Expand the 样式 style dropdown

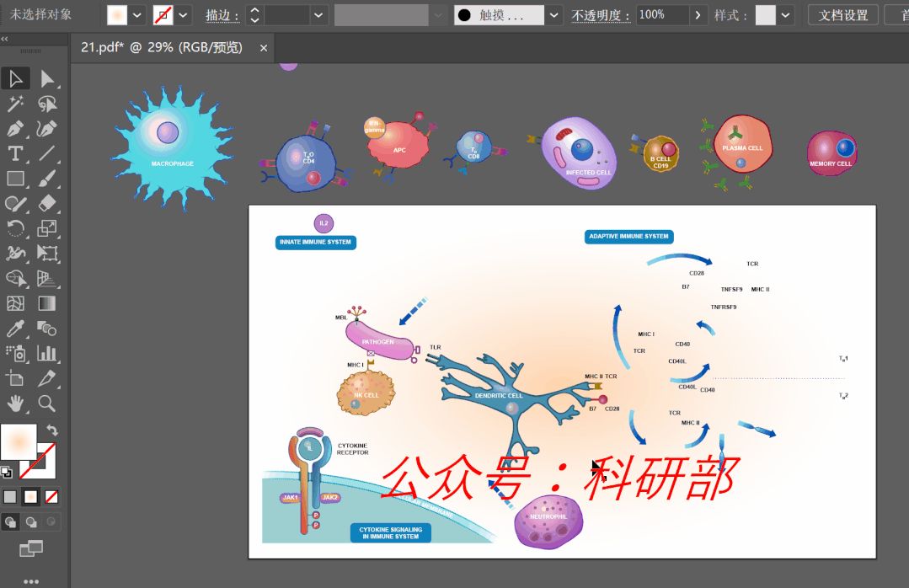click(x=785, y=15)
